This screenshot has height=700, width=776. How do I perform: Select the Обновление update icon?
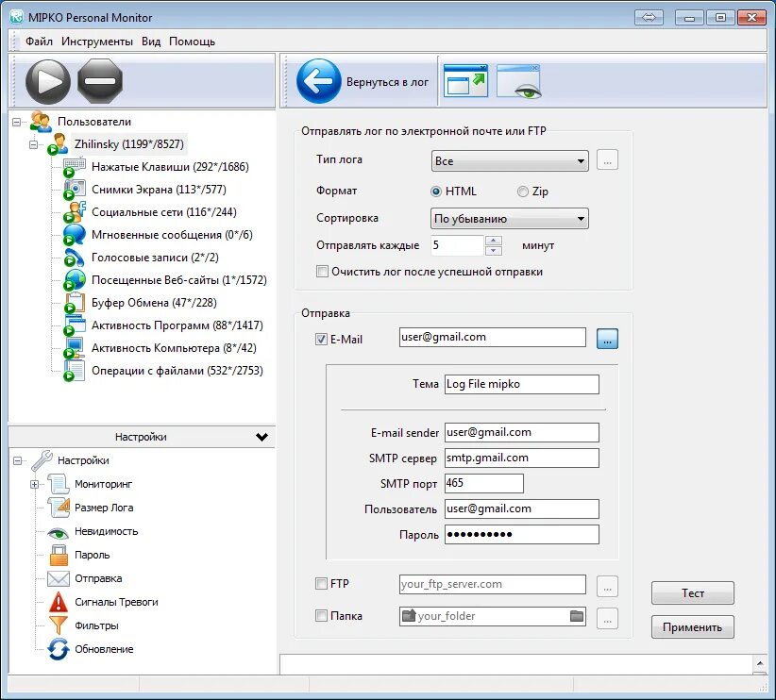coord(57,649)
